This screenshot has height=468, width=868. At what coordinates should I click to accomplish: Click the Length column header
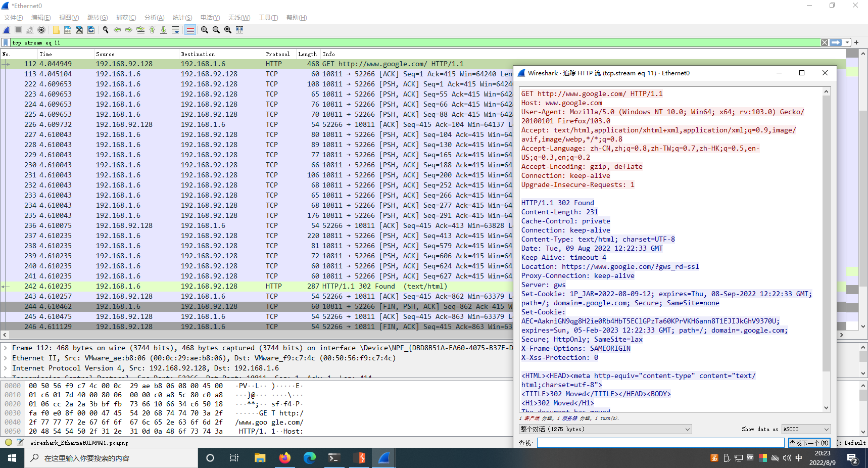tap(307, 54)
